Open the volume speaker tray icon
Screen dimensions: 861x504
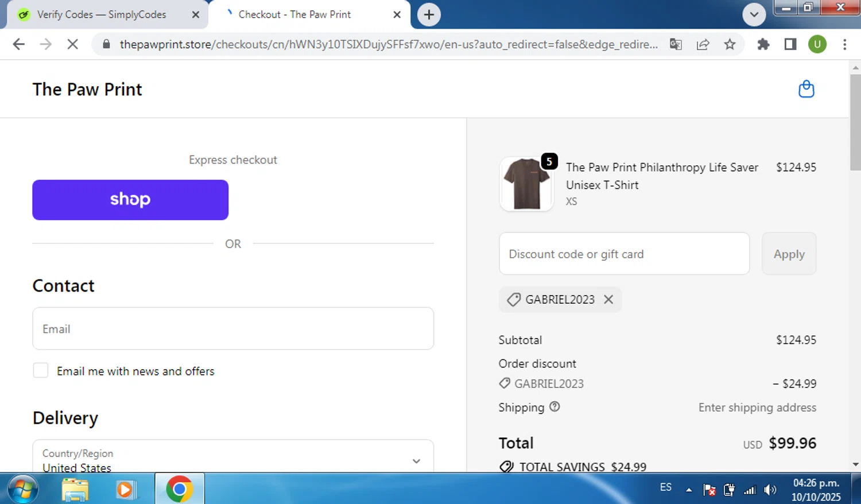(770, 490)
